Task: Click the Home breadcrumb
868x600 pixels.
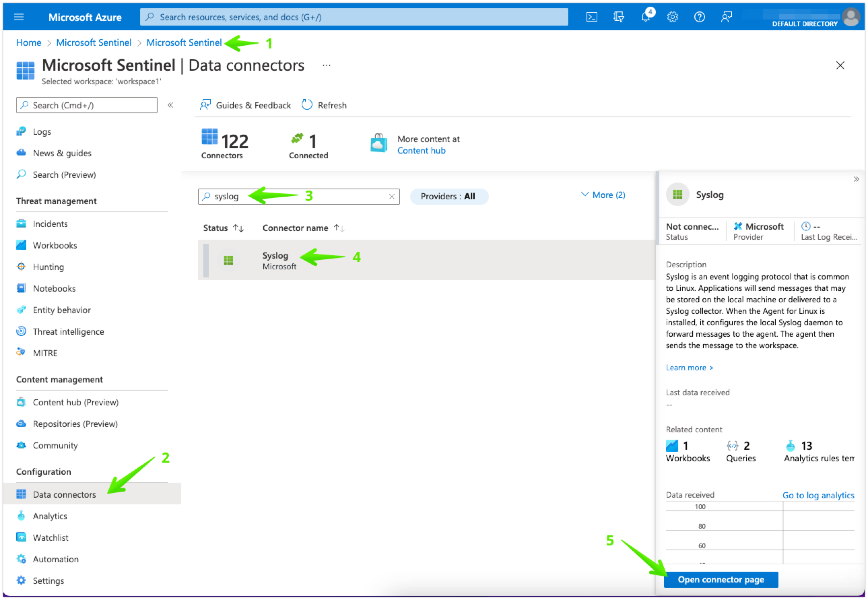Action: point(29,42)
